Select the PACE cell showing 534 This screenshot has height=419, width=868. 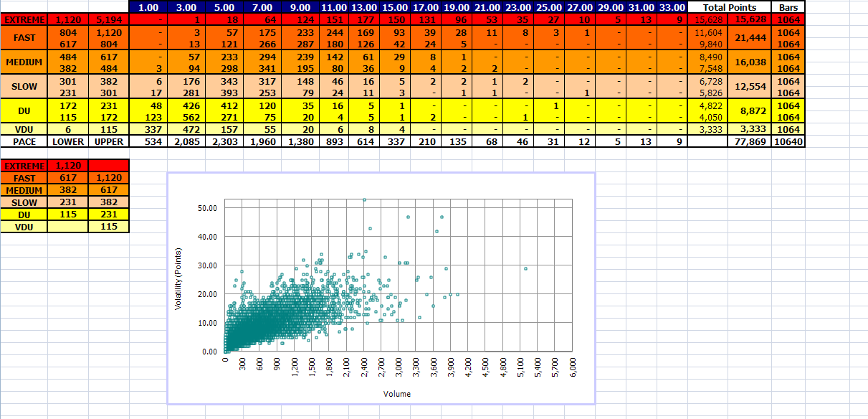pos(147,141)
